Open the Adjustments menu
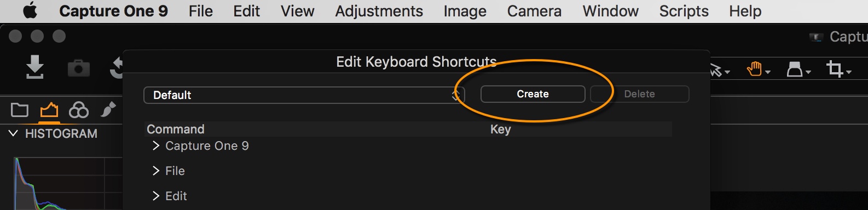Image resolution: width=868 pixels, height=210 pixels. pos(379,11)
